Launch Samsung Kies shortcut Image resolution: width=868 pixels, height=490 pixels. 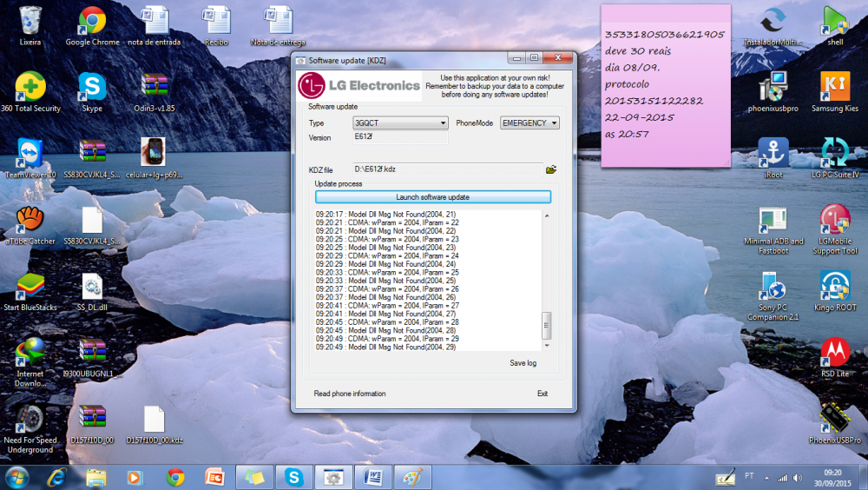click(x=835, y=93)
